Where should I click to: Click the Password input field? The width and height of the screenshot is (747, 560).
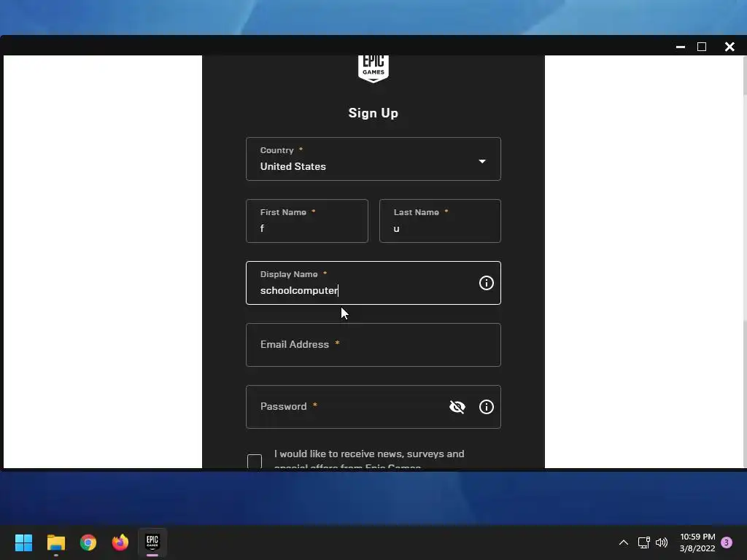373,407
